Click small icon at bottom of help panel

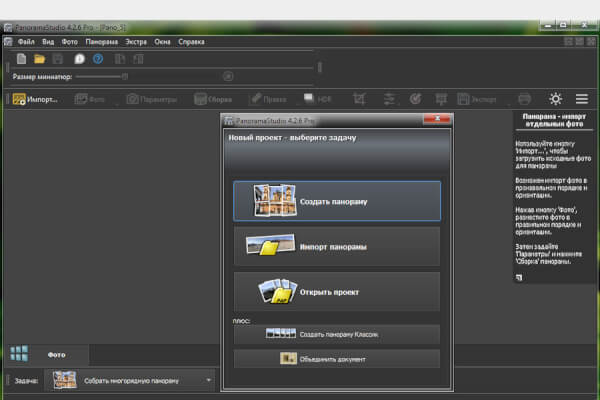click(519, 278)
